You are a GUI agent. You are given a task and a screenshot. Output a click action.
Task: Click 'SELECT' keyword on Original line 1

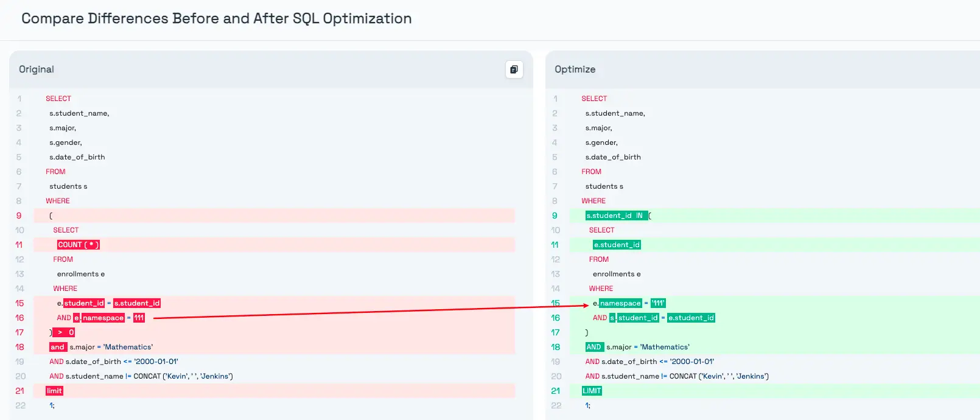click(58, 99)
